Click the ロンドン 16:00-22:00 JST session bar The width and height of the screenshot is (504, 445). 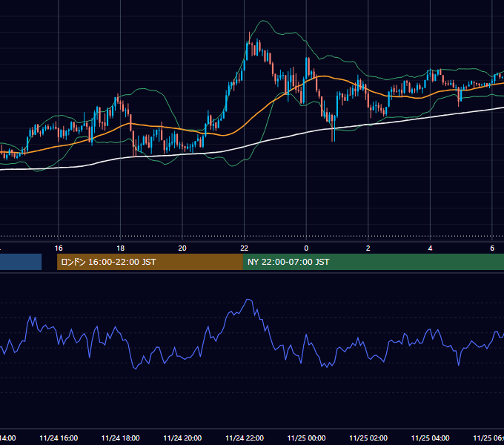pos(150,262)
